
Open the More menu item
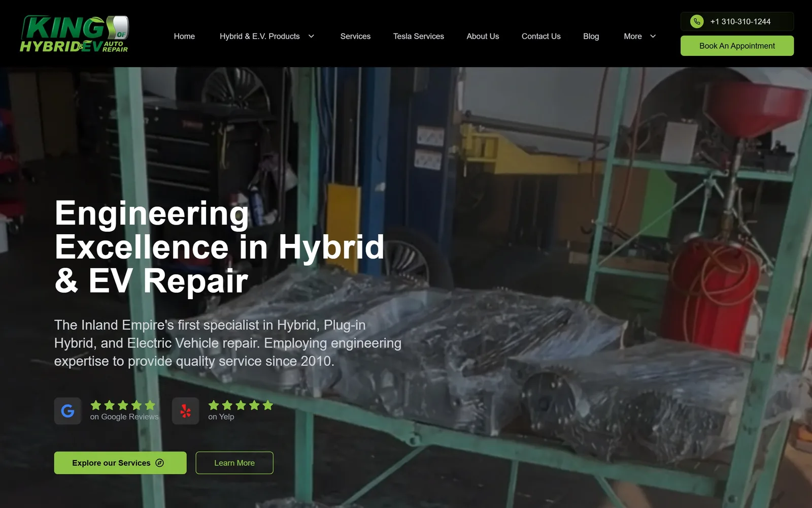coord(633,36)
